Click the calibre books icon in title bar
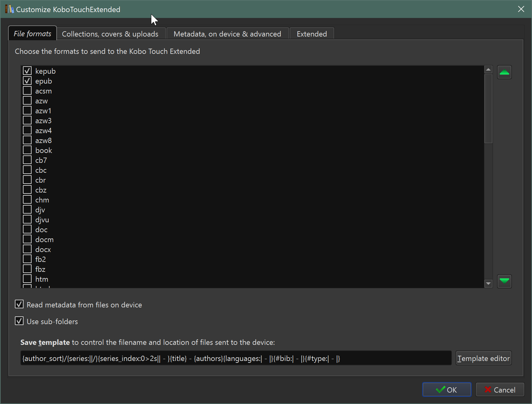 pyautogui.click(x=9, y=9)
